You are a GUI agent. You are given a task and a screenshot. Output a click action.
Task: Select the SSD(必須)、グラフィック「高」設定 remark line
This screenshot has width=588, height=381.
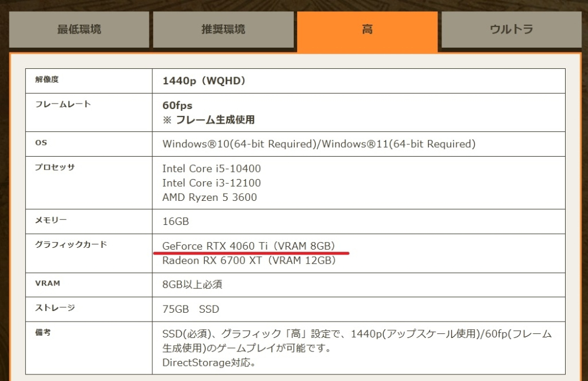coord(357,334)
